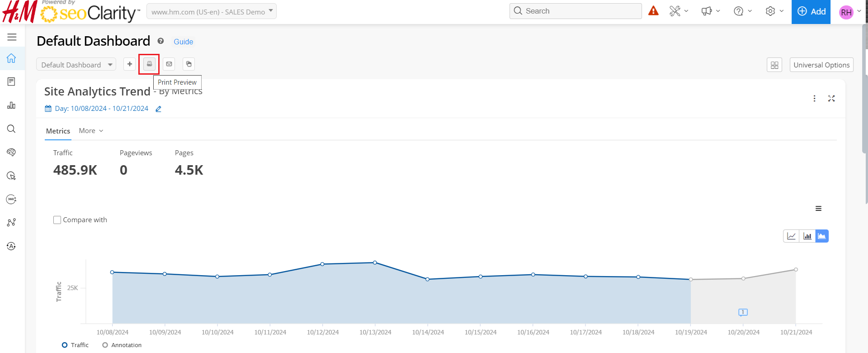This screenshot has height=353, width=868.
Task: Open the Guide link
Action: click(x=183, y=42)
